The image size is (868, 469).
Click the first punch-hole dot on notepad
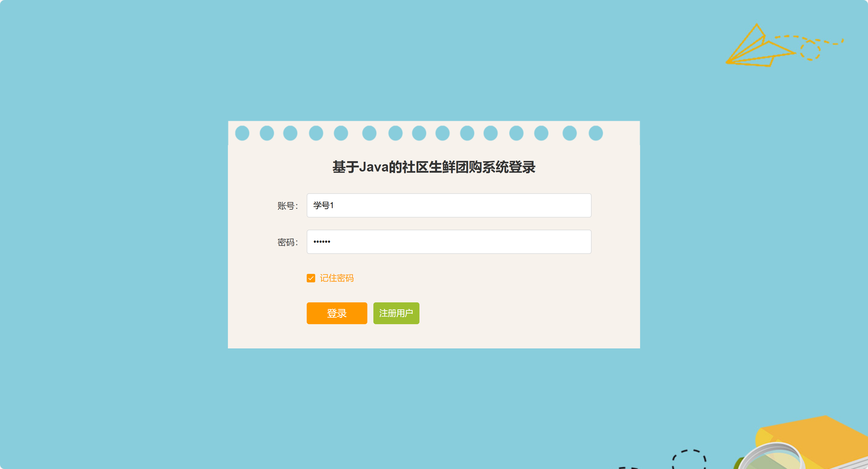(242, 133)
